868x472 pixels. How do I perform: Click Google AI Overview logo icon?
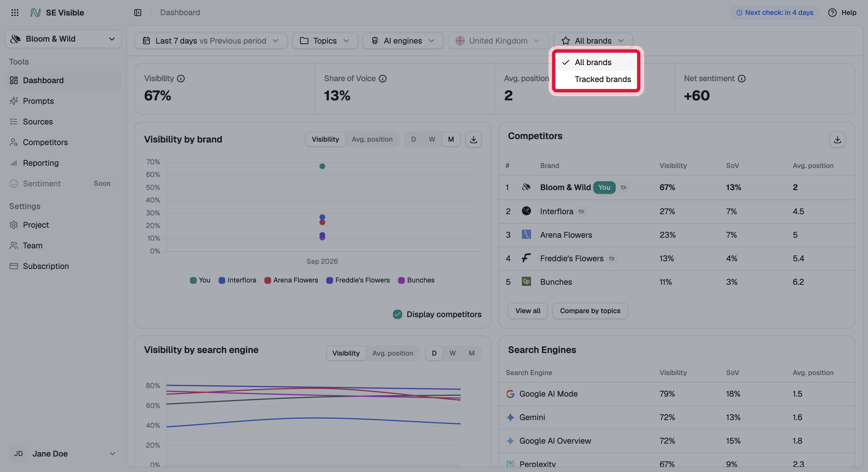tap(510, 441)
